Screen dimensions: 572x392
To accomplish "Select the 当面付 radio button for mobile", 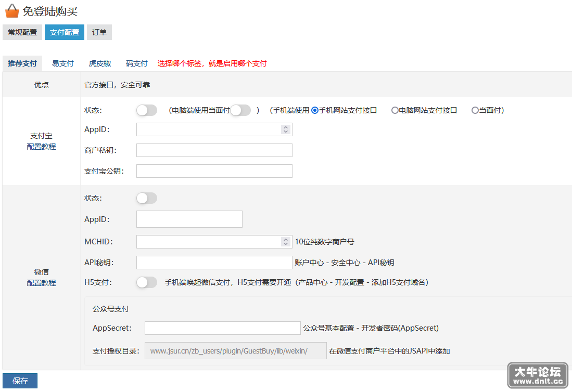I will pyautogui.click(x=475, y=110).
